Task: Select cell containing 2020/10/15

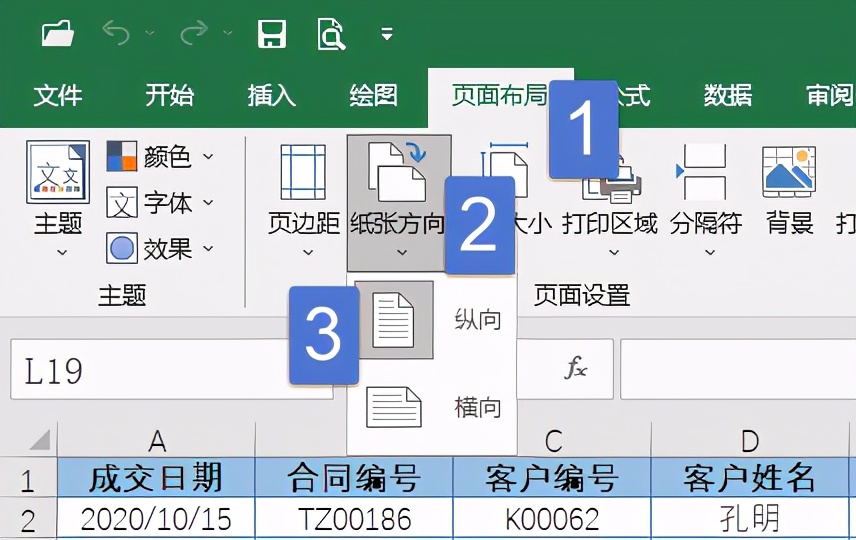Action: click(x=156, y=519)
